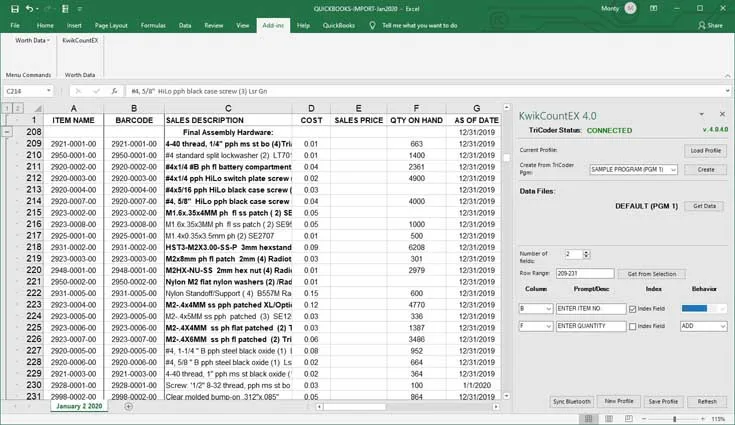Screen dimensions: 735x425
Task: Collapse the ribbon chevron
Action: pyautogui.click(x=727, y=75)
